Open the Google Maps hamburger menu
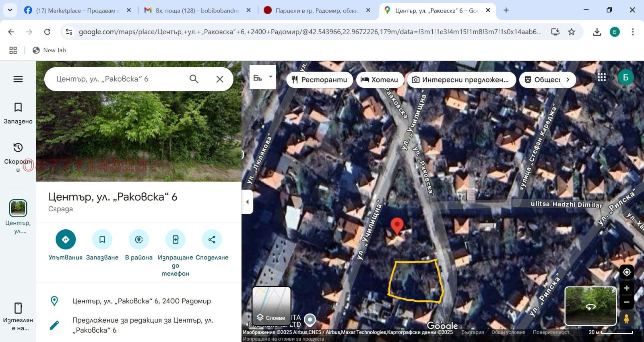The height and width of the screenshot is (342, 644). [x=18, y=79]
